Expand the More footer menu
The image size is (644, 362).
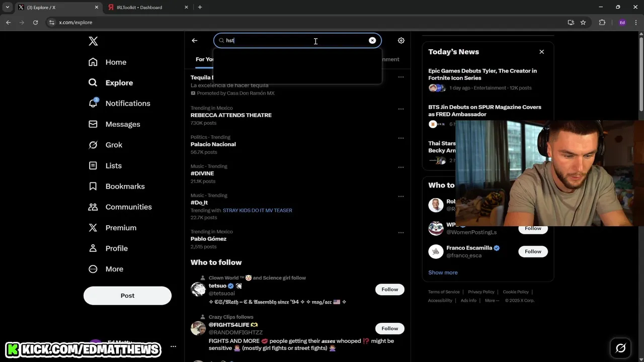click(492, 301)
